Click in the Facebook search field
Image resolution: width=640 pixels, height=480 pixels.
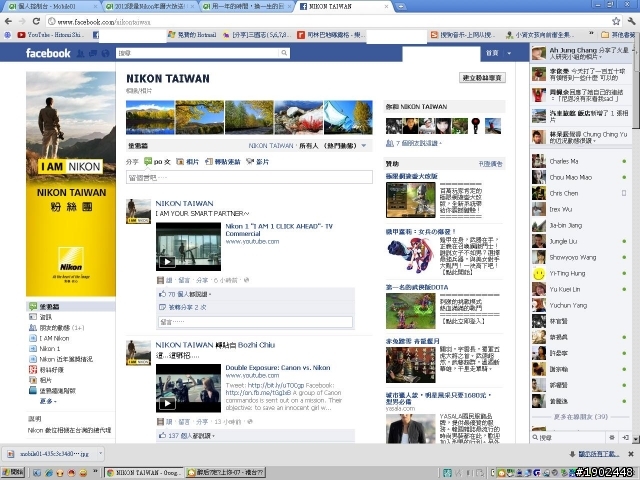(x=198, y=53)
